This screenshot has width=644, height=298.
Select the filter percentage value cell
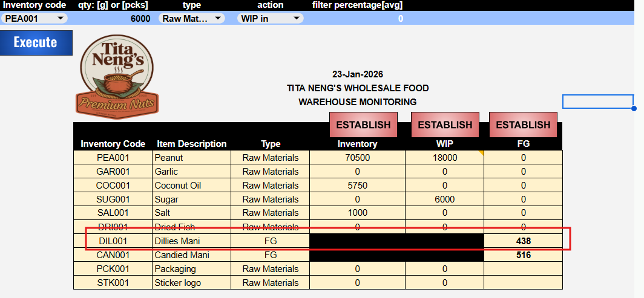tap(358, 18)
